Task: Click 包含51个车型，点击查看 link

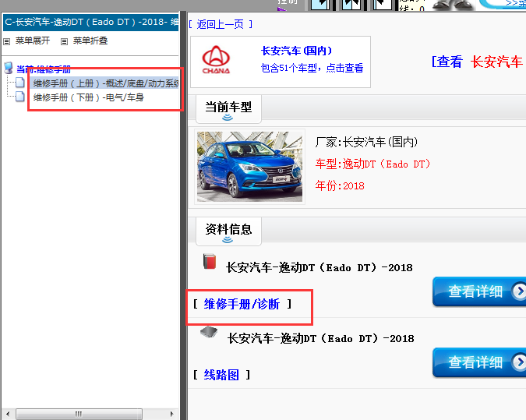Action: 312,68
